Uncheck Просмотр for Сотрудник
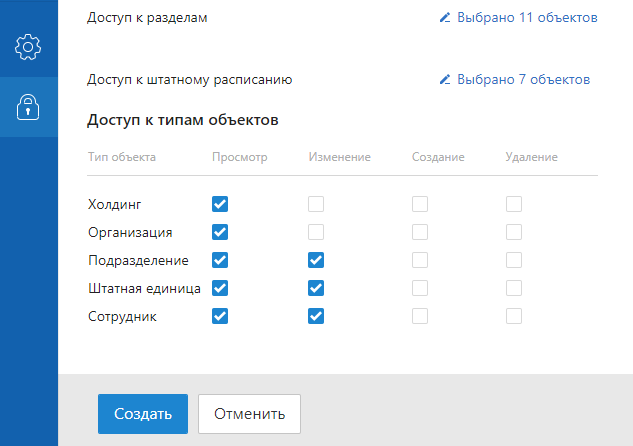This screenshot has width=633, height=446. [x=220, y=316]
